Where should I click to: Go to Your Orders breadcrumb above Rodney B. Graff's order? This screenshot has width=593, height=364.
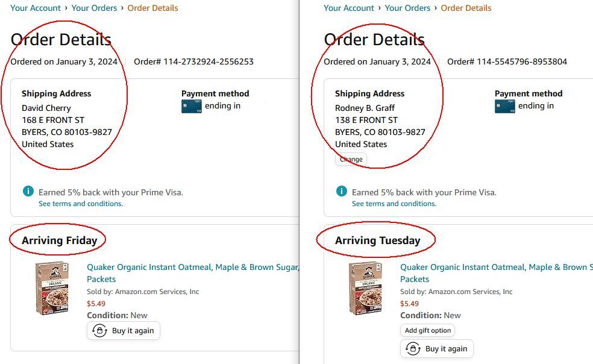pos(407,8)
